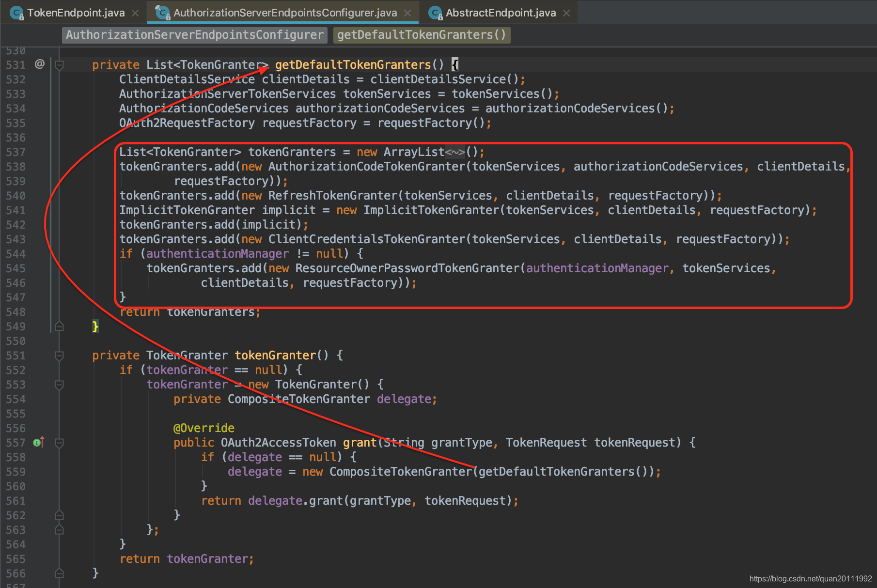Image resolution: width=877 pixels, height=588 pixels.
Task: Click getDefaultTokenGranters() breadcrumb
Action: tap(422, 35)
